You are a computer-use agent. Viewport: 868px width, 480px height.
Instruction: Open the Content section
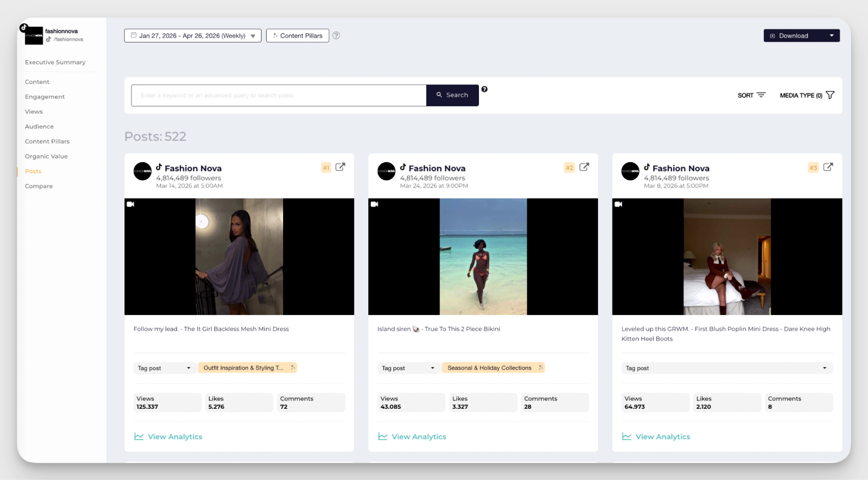coord(37,82)
